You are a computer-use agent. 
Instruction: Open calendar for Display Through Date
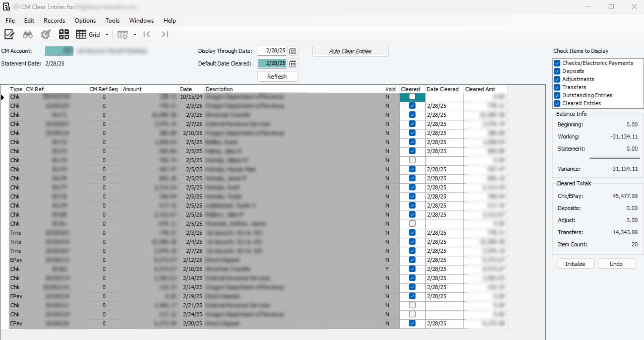click(x=293, y=51)
